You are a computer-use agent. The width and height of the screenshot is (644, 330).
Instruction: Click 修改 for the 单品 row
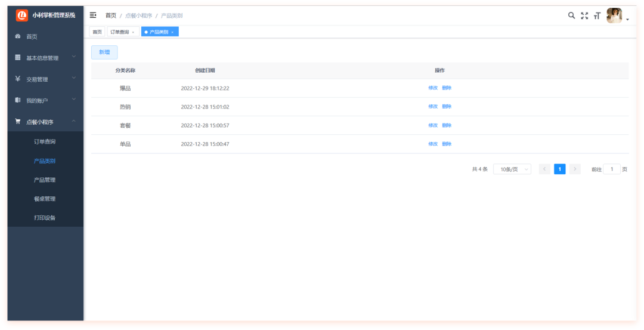point(433,144)
